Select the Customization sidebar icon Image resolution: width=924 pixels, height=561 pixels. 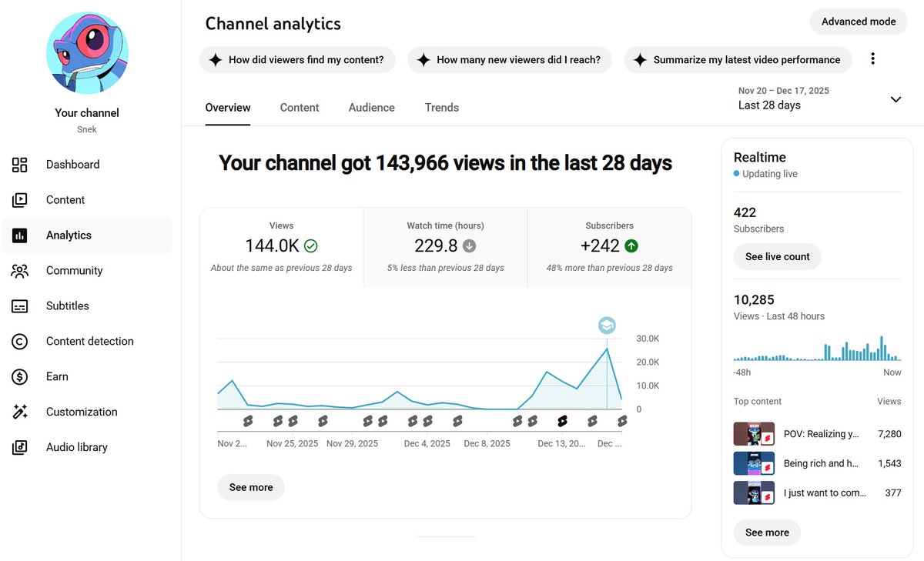click(x=20, y=412)
